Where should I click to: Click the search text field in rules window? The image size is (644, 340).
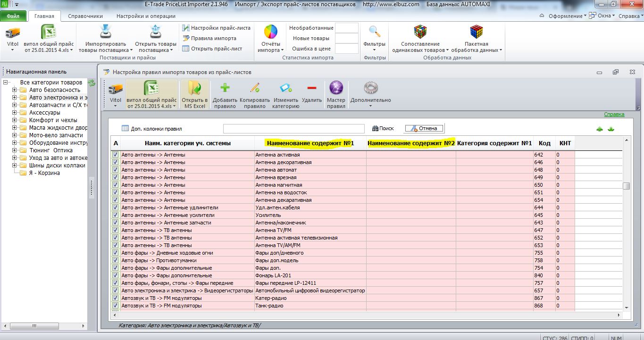point(294,129)
